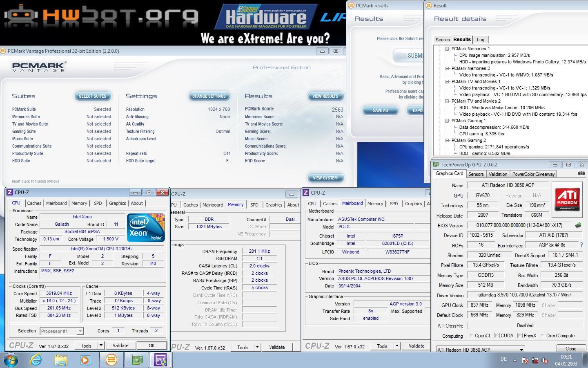Click the DRAM Frequency value 201.1 MHz

pyautogui.click(x=260, y=251)
